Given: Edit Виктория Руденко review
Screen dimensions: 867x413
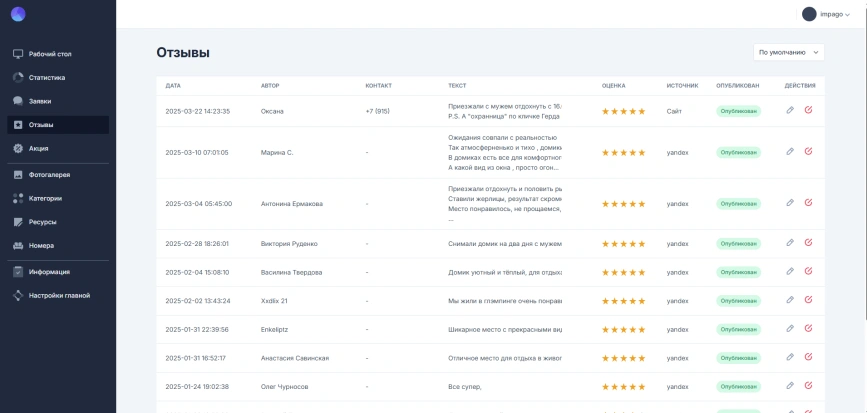Looking at the screenshot, I should [x=790, y=243].
